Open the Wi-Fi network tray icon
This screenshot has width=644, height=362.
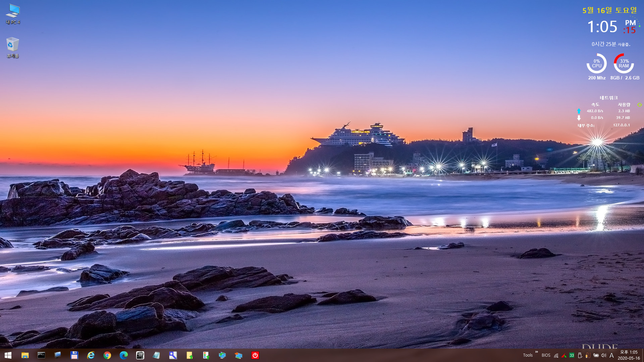point(556,355)
